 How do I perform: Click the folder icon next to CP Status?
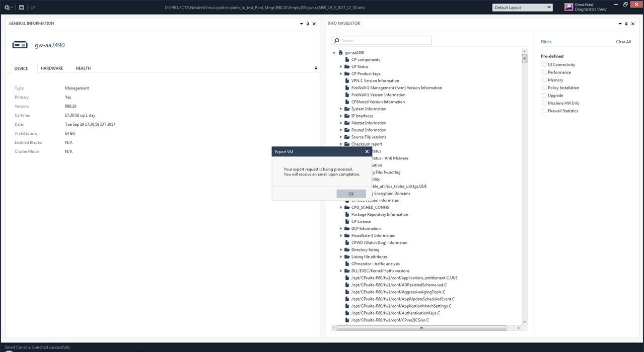(347, 66)
